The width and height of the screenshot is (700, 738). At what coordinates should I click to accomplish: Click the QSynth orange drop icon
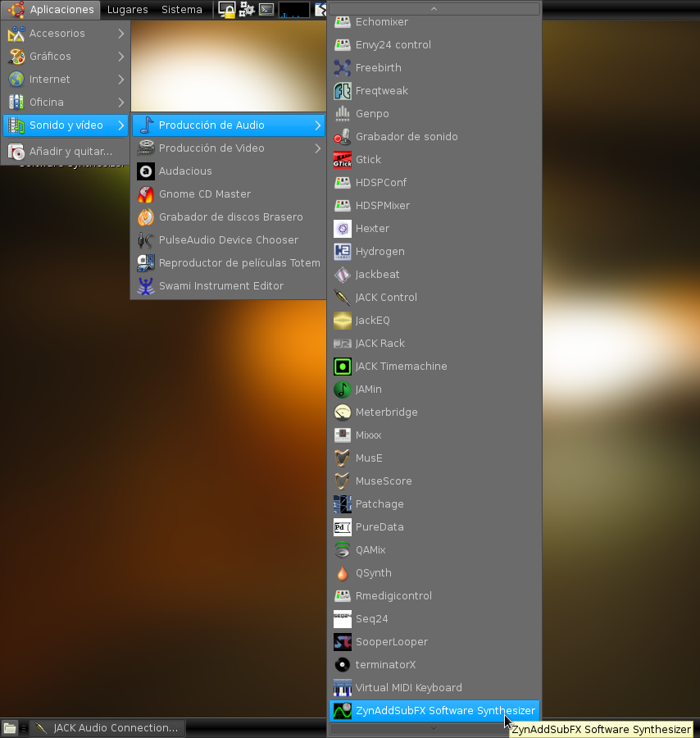pos(343,573)
